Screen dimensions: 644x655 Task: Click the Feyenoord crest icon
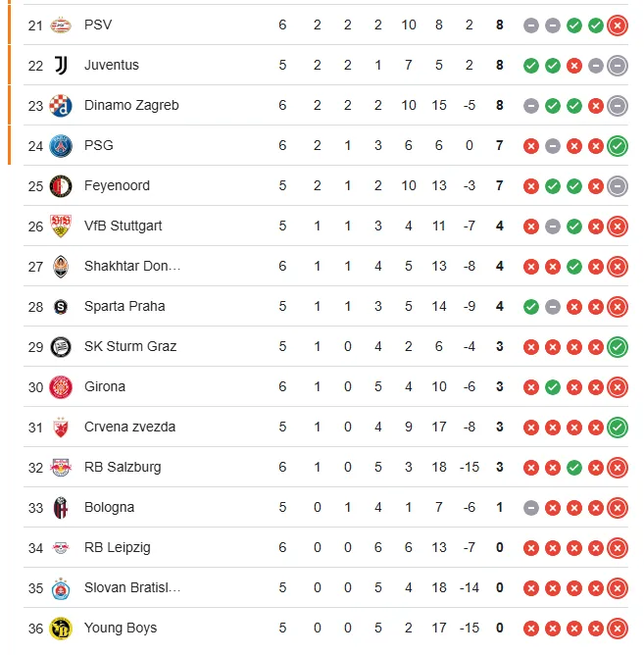coord(61,186)
